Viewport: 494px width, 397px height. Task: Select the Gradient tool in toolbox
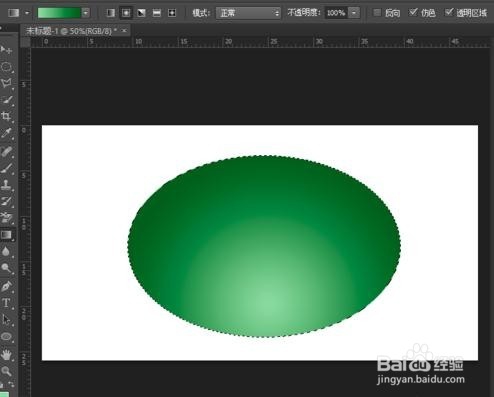point(6,235)
